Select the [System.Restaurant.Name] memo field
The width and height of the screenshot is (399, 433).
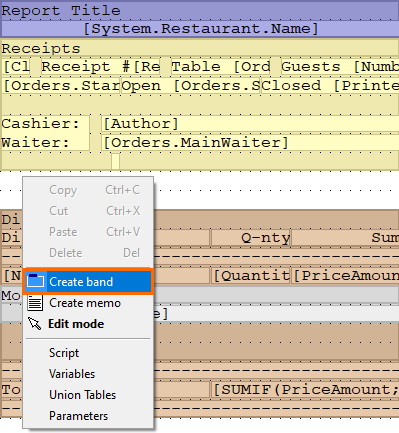[200, 29]
